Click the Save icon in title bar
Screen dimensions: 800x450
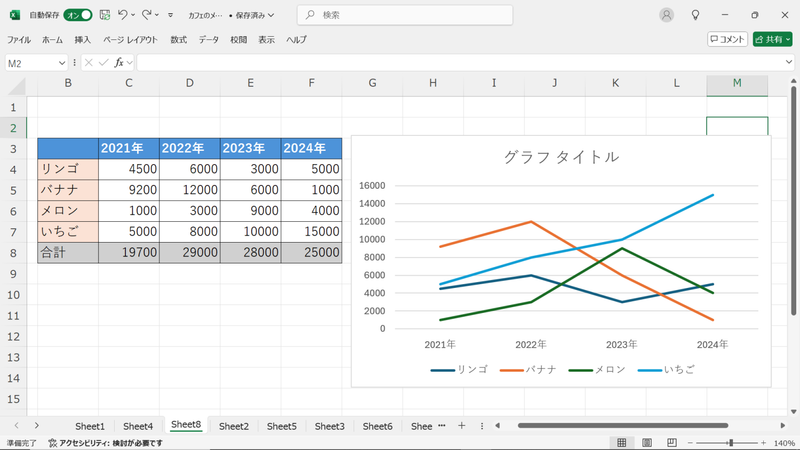tap(105, 15)
